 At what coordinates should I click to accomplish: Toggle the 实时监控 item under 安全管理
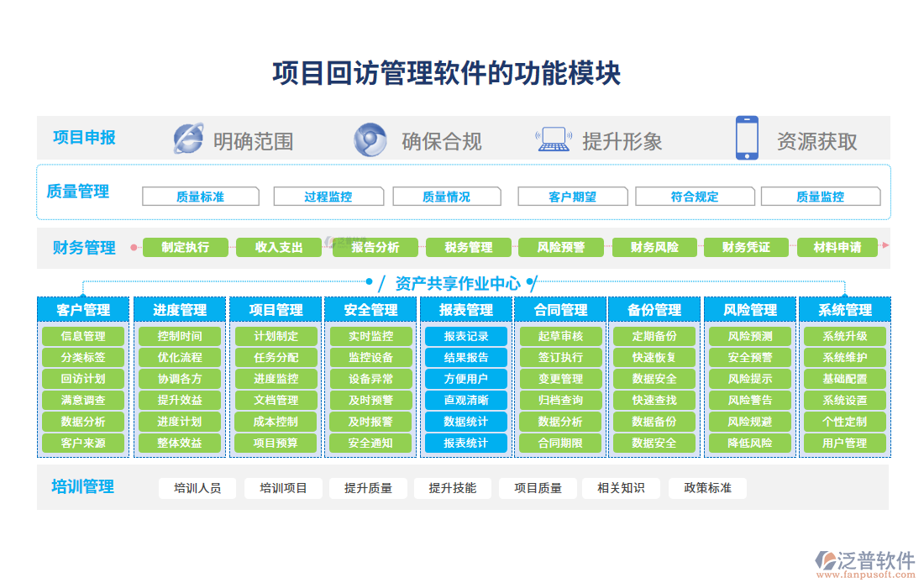pyautogui.click(x=370, y=335)
